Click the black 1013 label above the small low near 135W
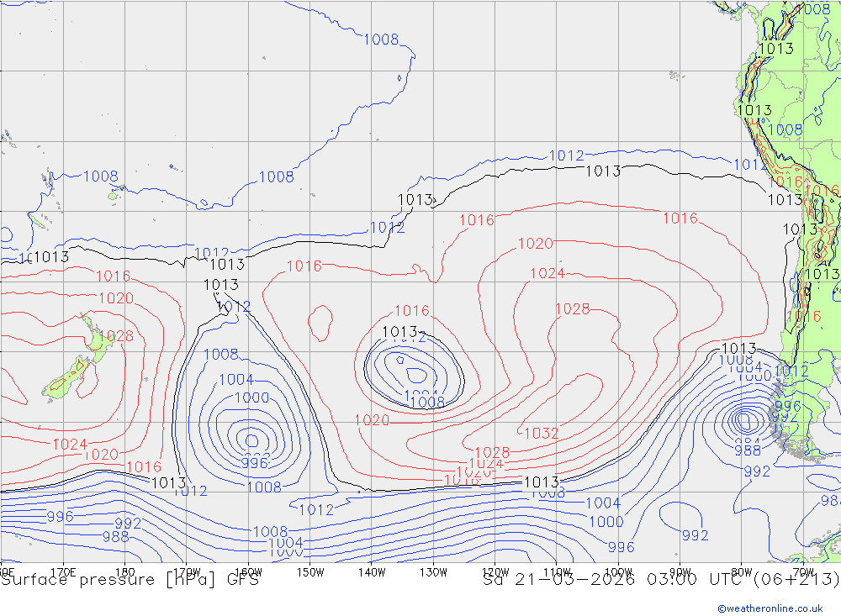This screenshot has width=841, height=616. coord(399,332)
